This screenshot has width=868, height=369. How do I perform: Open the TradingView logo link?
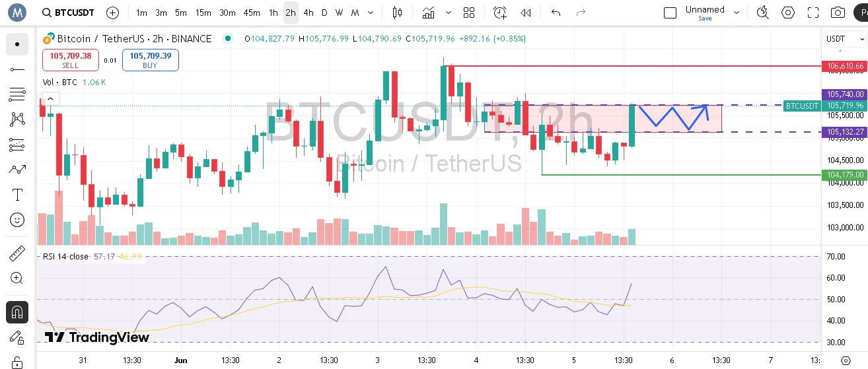97,337
